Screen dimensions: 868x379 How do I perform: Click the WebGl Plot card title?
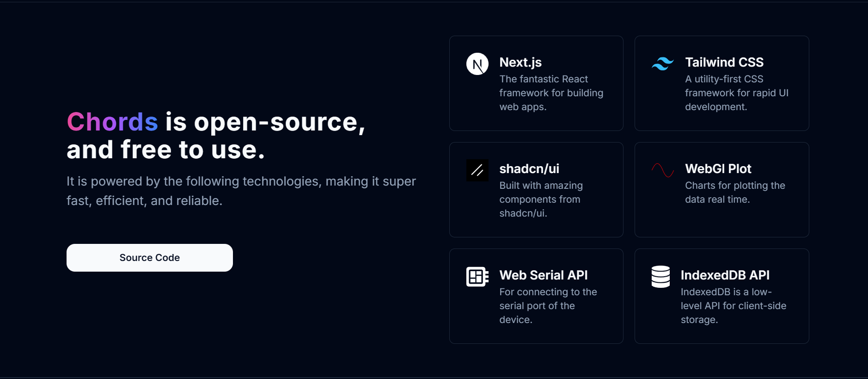click(718, 168)
